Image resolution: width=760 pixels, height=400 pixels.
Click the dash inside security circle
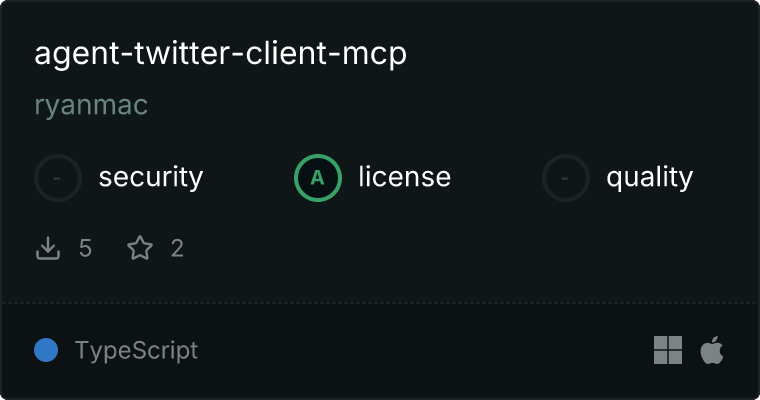[57, 178]
